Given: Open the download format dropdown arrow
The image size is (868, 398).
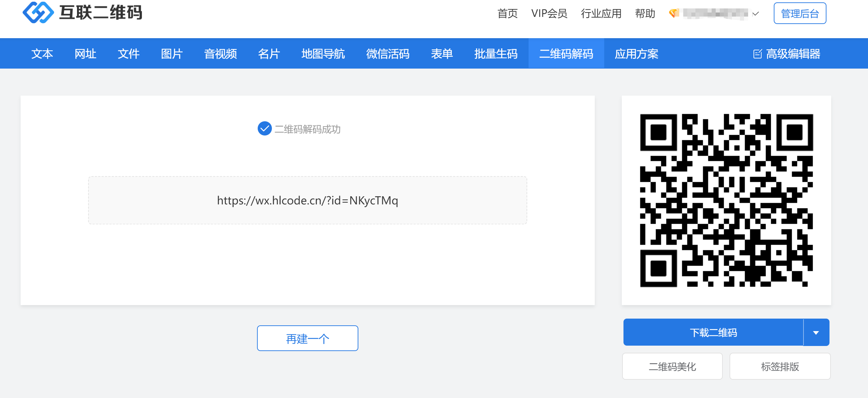Looking at the screenshot, I should click(x=816, y=332).
